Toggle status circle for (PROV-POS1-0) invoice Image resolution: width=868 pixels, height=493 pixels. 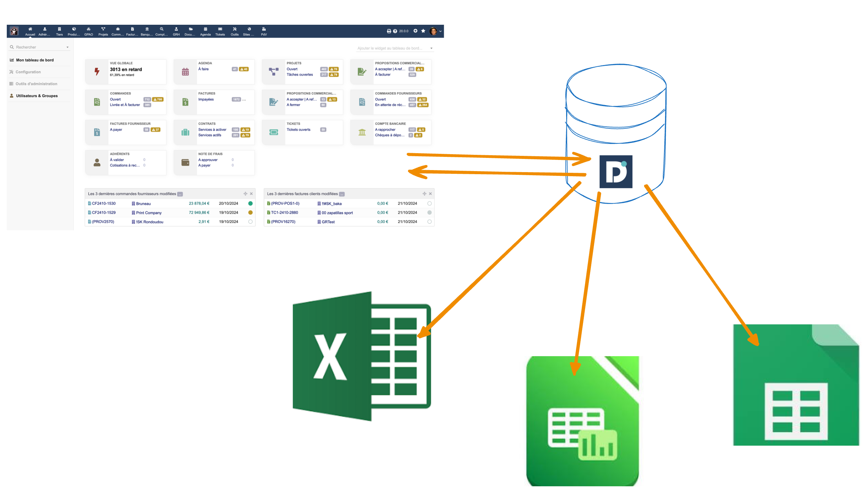pos(429,203)
